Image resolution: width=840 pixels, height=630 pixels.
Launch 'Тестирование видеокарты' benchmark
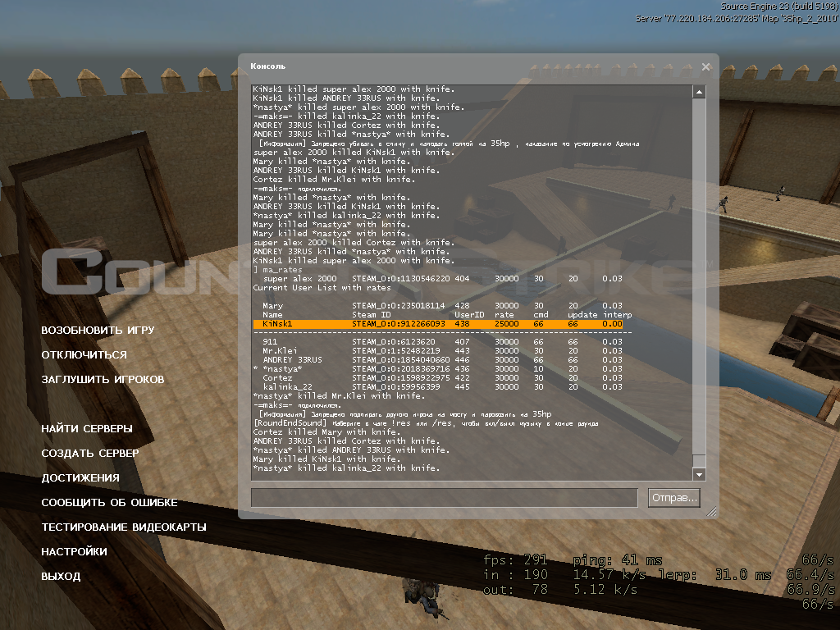[124, 527]
